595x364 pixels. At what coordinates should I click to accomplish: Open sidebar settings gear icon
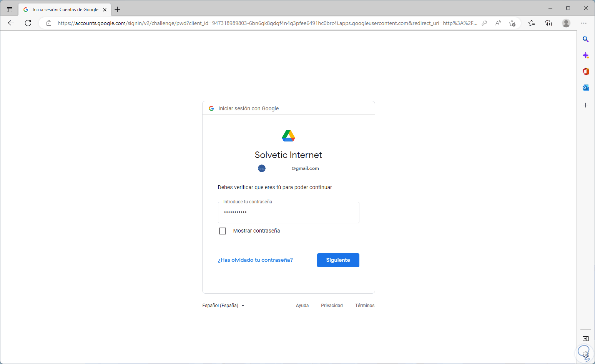(x=586, y=354)
